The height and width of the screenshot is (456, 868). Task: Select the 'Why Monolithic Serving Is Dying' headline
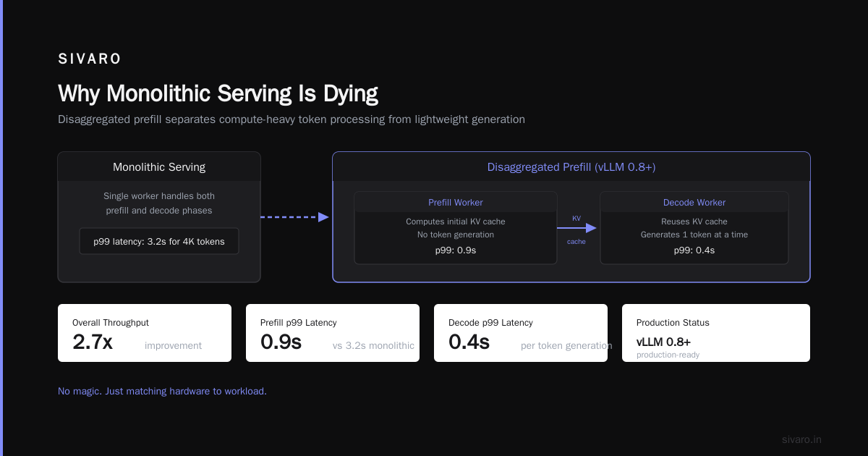[x=218, y=94]
